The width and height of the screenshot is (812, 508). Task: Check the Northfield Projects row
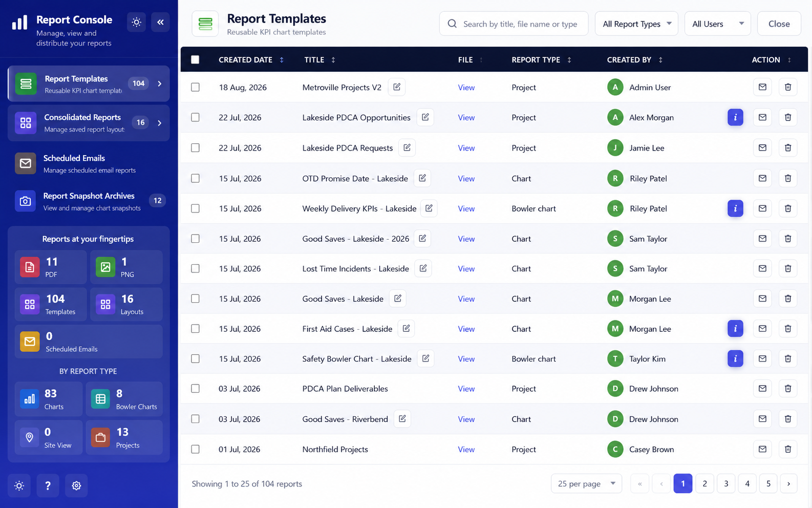195,449
